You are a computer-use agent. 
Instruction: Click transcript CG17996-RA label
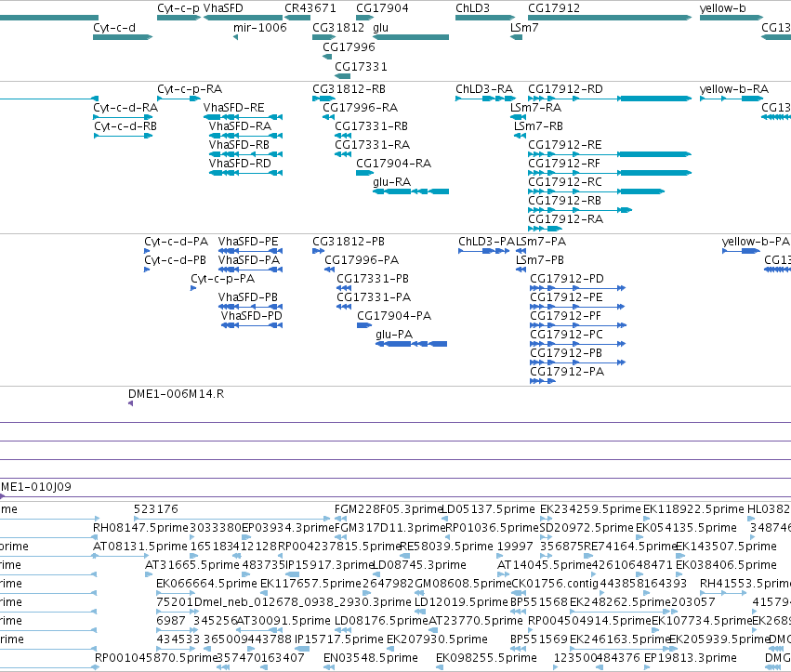(x=361, y=108)
